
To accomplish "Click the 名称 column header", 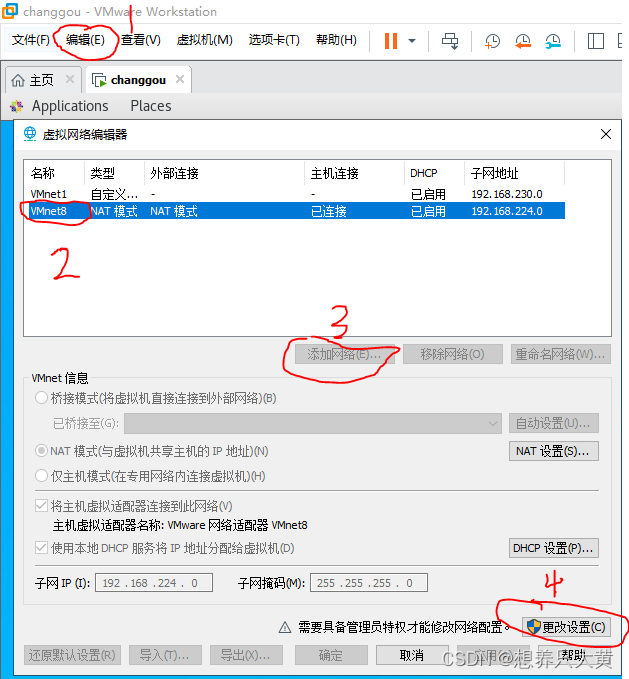I will 54,174.
